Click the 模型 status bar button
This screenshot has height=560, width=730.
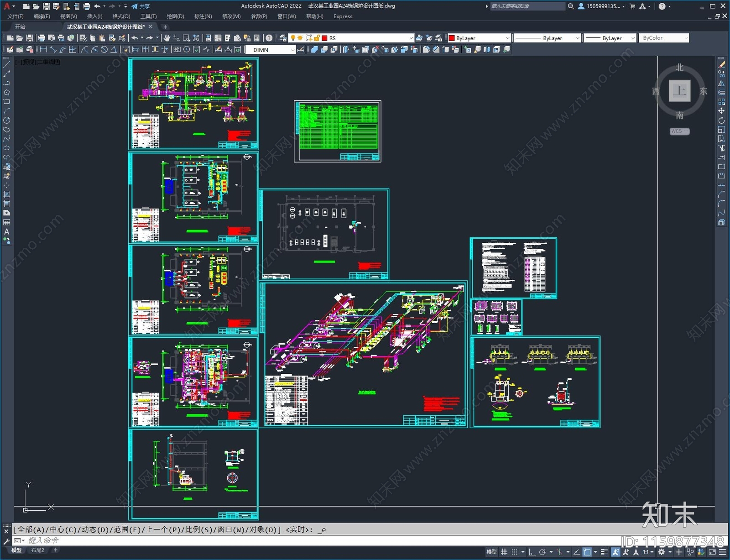491,552
